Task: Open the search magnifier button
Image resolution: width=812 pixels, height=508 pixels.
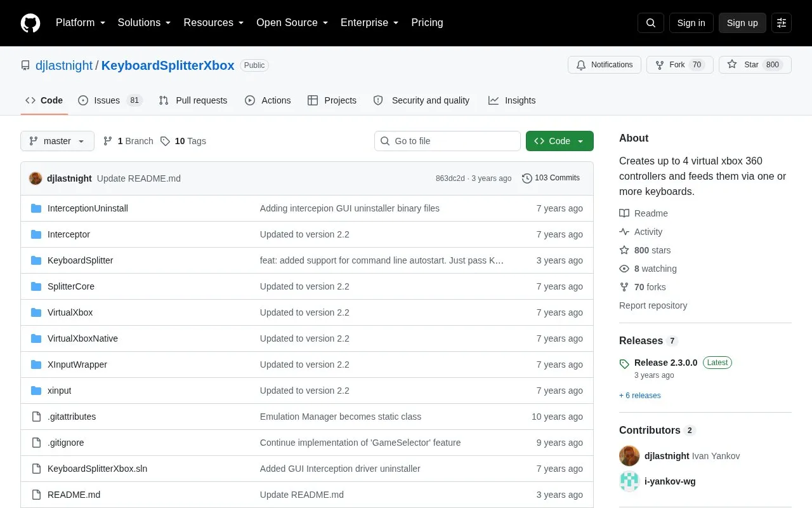Action: (651, 23)
